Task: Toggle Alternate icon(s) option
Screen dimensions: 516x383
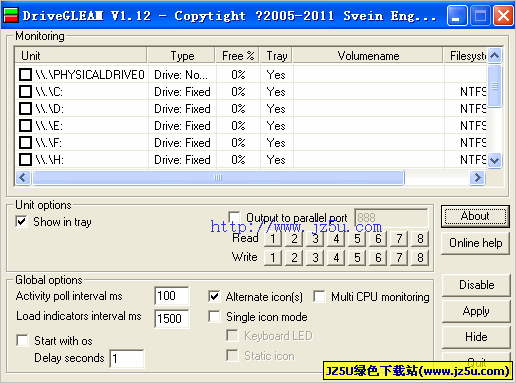Action: 214,296
